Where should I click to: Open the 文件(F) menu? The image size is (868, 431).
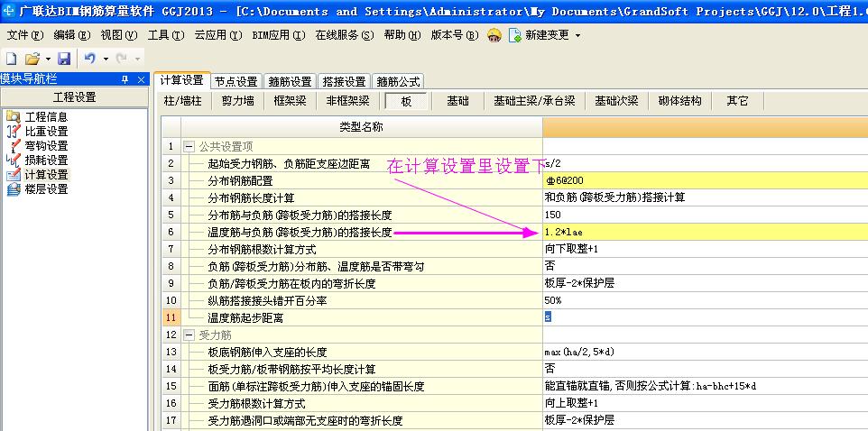[25, 35]
